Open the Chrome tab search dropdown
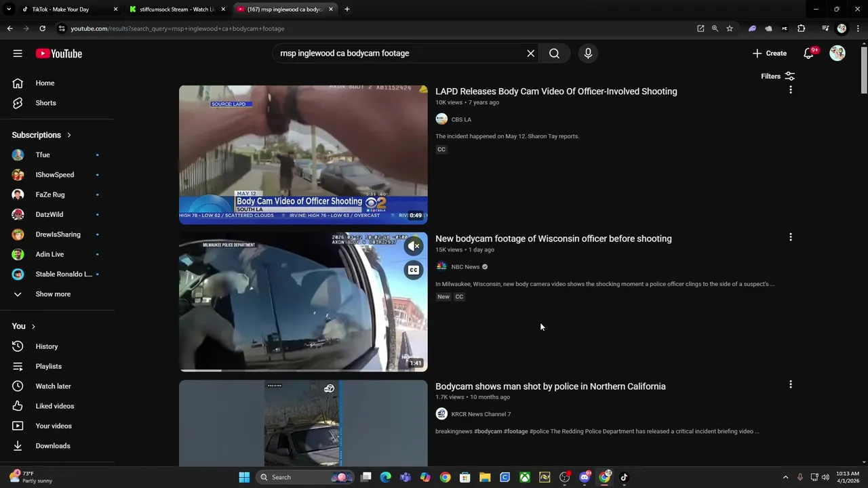 [x=9, y=9]
